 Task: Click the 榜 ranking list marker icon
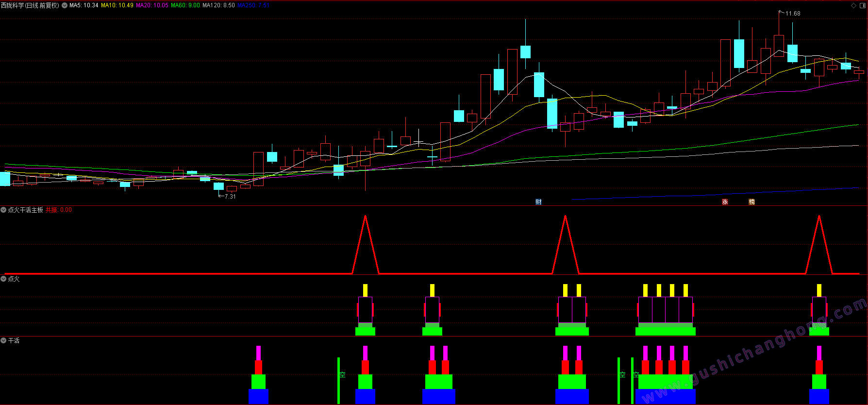coord(751,202)
